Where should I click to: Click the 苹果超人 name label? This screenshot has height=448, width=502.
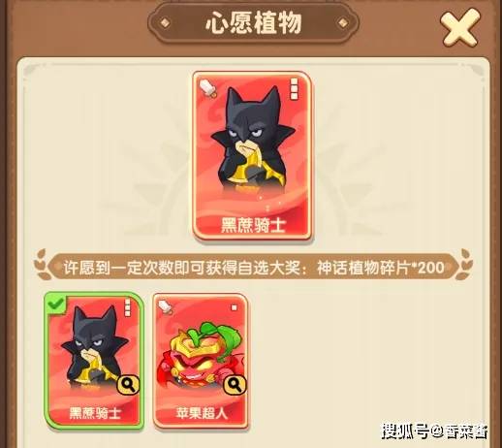(202, 413)
